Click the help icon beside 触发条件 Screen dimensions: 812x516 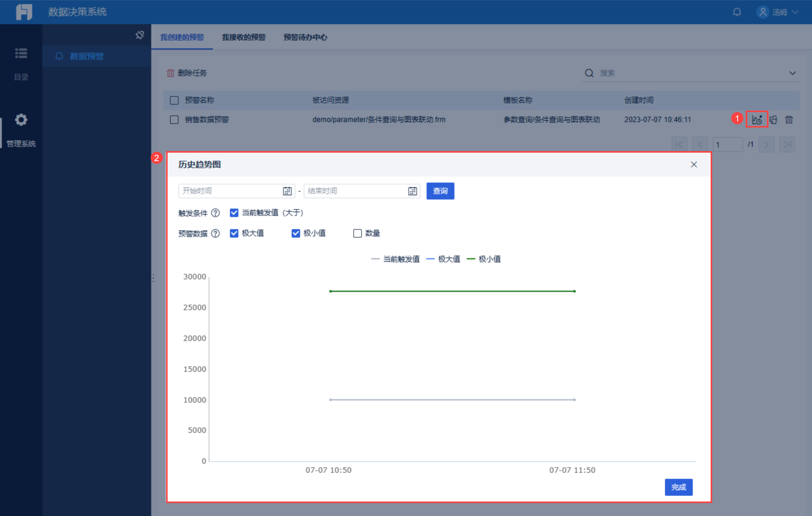point(215,213)
